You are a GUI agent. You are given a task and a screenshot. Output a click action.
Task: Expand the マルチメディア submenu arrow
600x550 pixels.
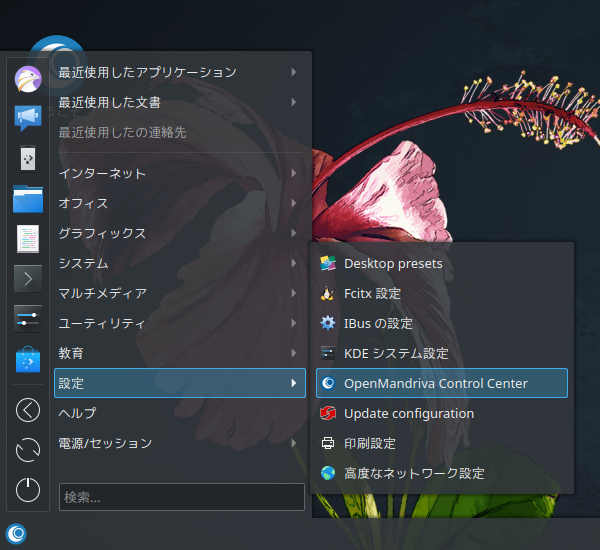click(x=293, y=293)
